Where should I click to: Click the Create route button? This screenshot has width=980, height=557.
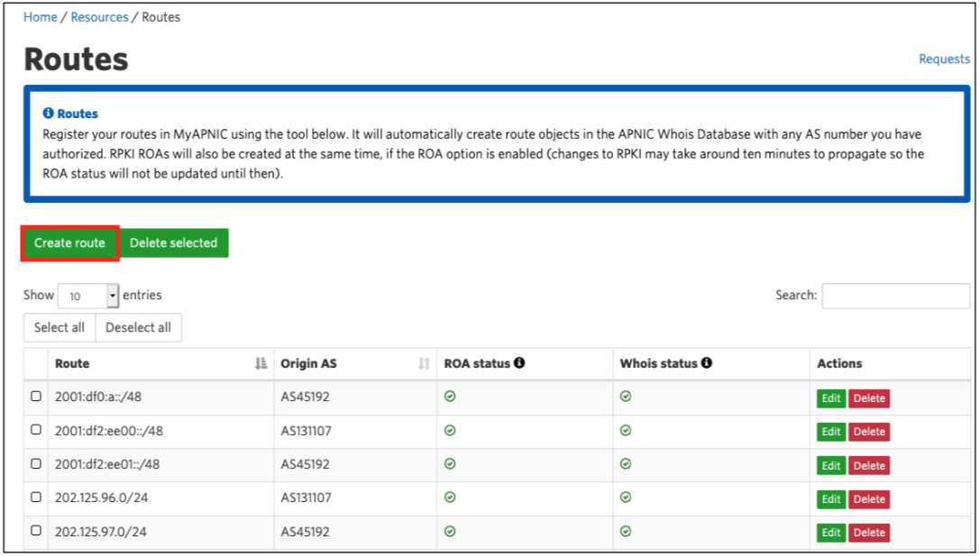pyautogui.click(x=69, y=243)
